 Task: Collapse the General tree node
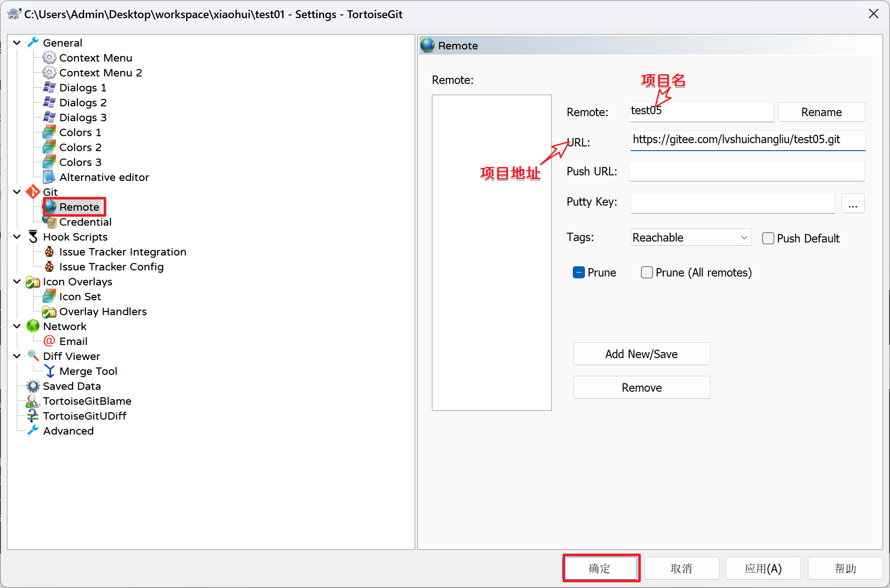17,42
